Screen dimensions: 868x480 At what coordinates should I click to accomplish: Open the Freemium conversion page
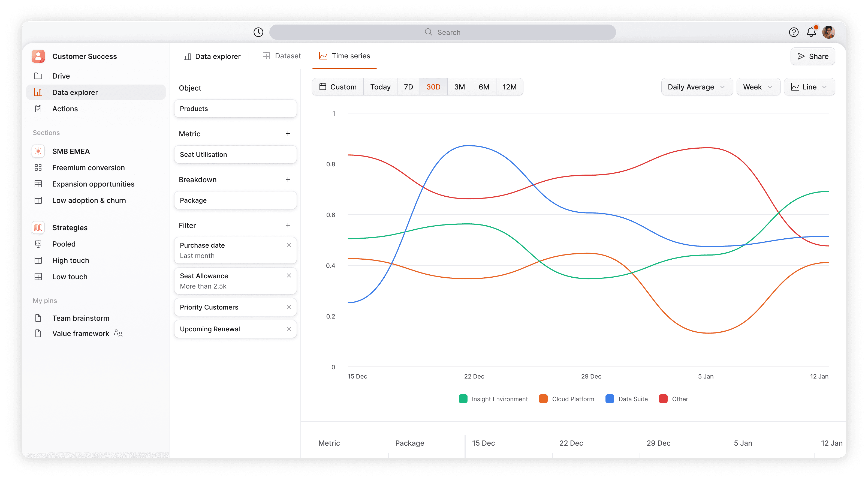pyautogui.click(x=96, y=167)
